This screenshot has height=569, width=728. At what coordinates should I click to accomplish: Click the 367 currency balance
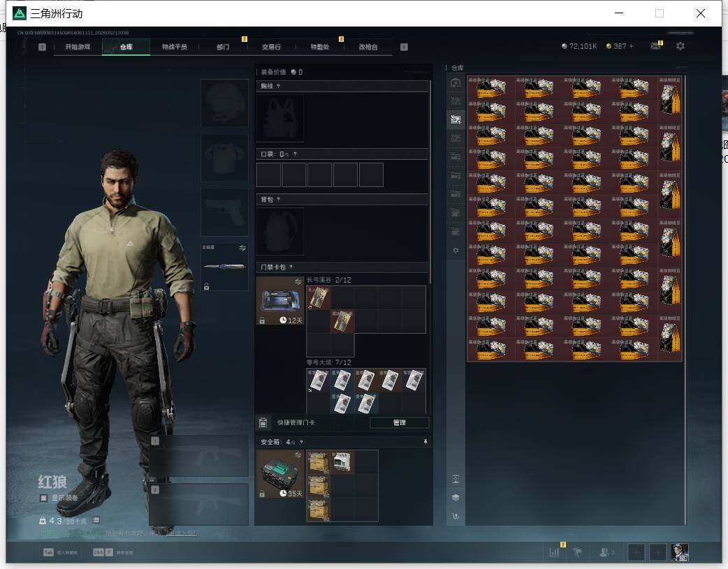tap(616, 46)
